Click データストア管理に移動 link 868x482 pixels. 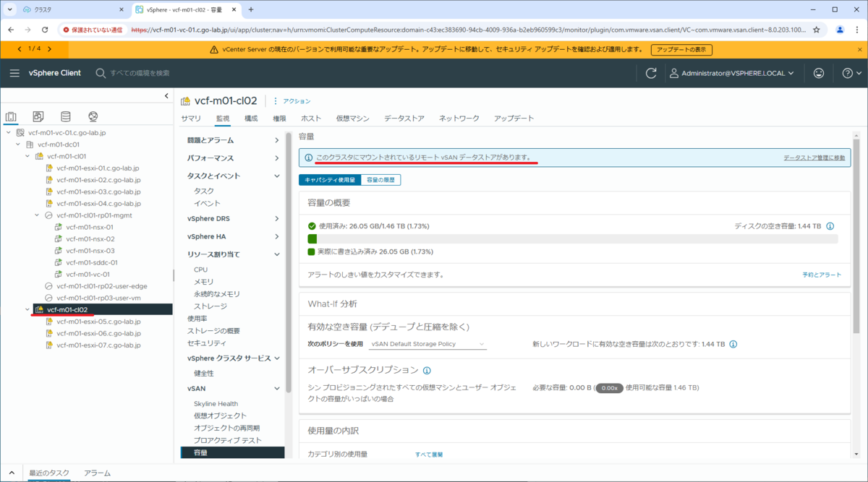coord(814,157)
